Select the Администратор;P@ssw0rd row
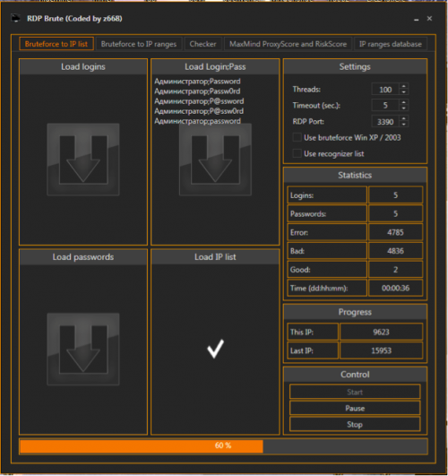Image resolution: width=448 pixels, height=476 pixels. point(199,111)
